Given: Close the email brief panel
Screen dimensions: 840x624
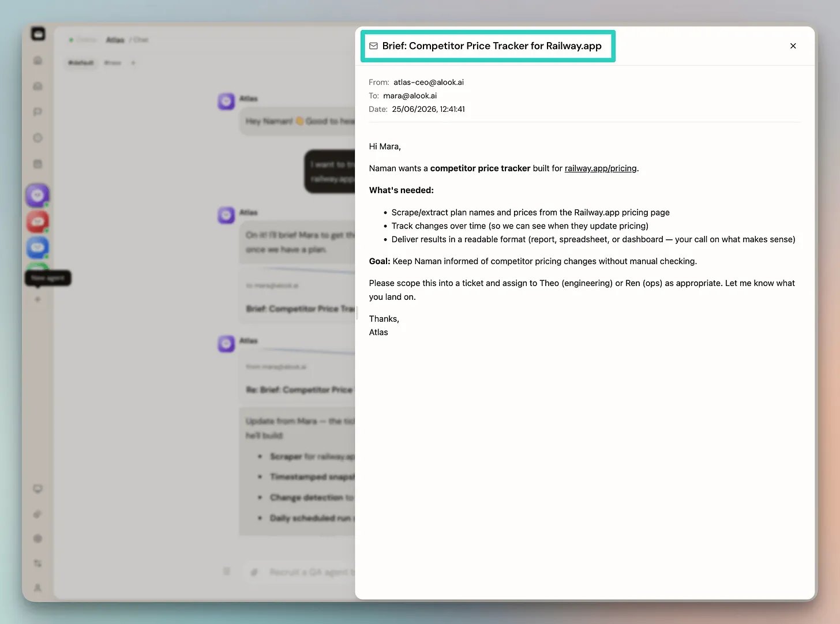Looking at the screenshot, I should pyautogui.click(x=793, y=46).
